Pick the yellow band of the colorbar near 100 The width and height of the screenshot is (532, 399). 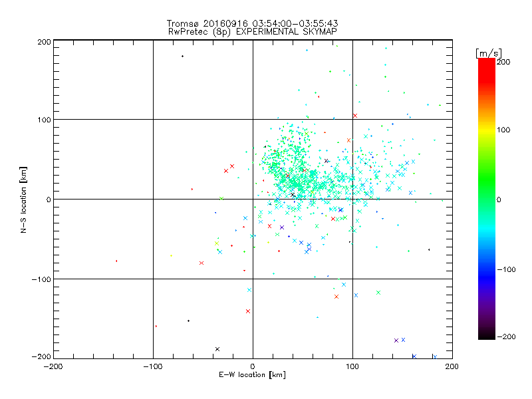487,130
